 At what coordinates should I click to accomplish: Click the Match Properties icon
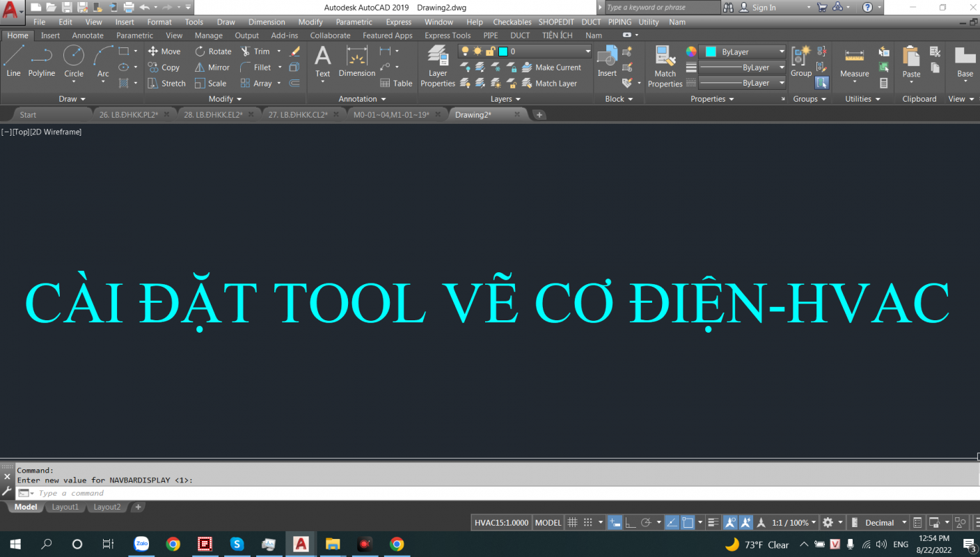tap(665, 67)
